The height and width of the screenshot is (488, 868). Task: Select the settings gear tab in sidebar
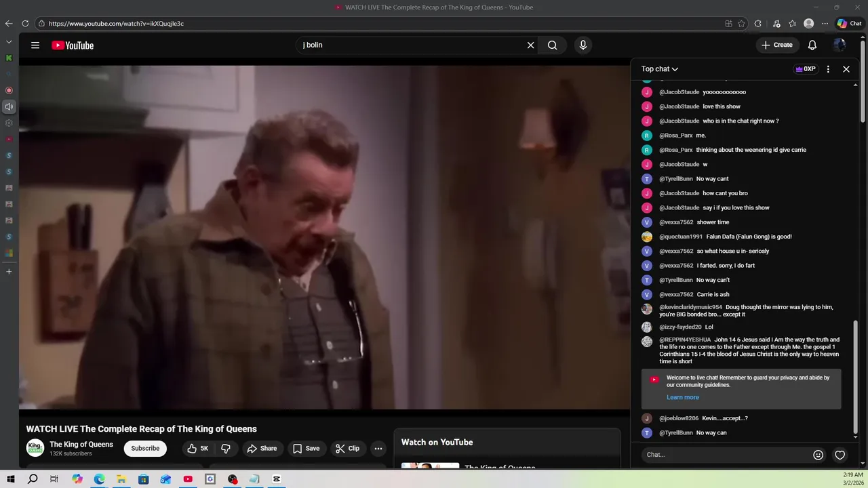9,123
